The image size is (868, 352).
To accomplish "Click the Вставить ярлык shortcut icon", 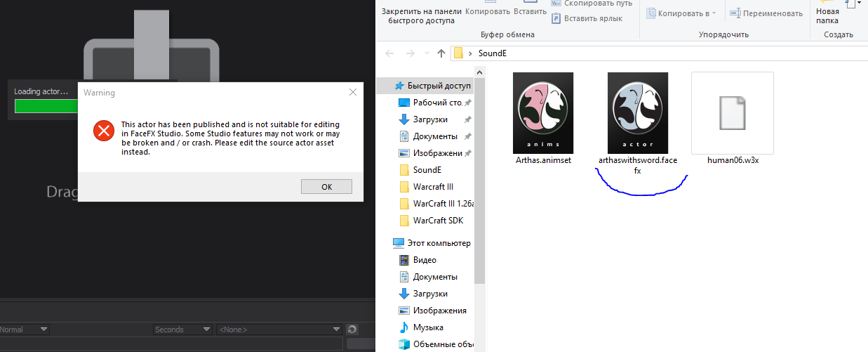I will point(556,18).
